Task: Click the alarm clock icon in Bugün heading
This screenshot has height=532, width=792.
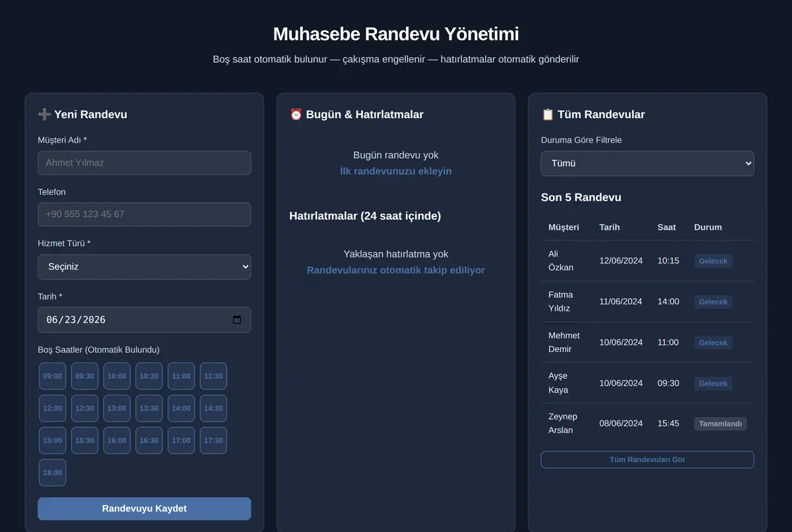Action: click(x=296, y=114)
